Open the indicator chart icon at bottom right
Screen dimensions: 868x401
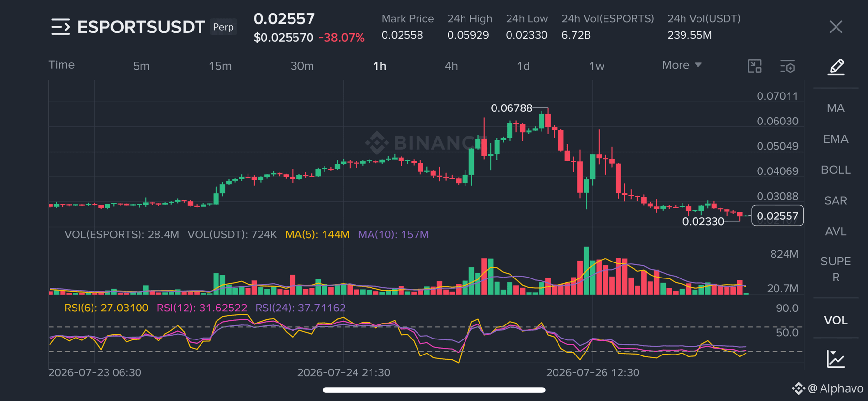[836, 359]
